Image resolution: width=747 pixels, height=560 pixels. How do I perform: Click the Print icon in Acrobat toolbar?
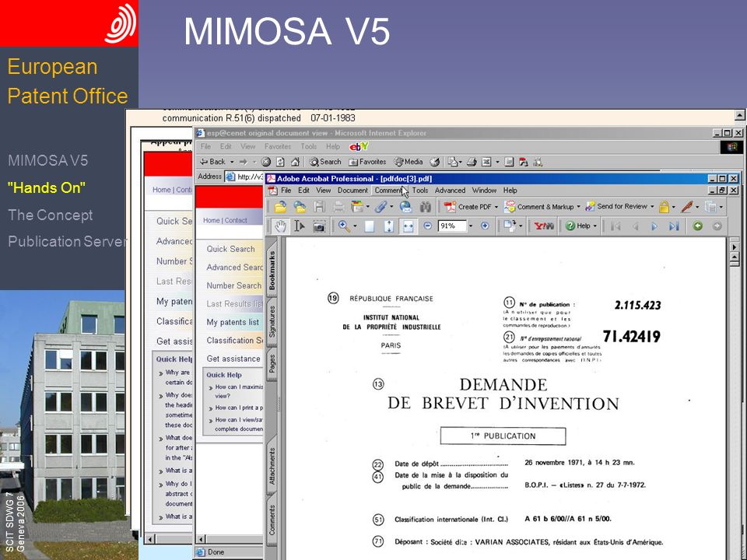click(338, 207)
